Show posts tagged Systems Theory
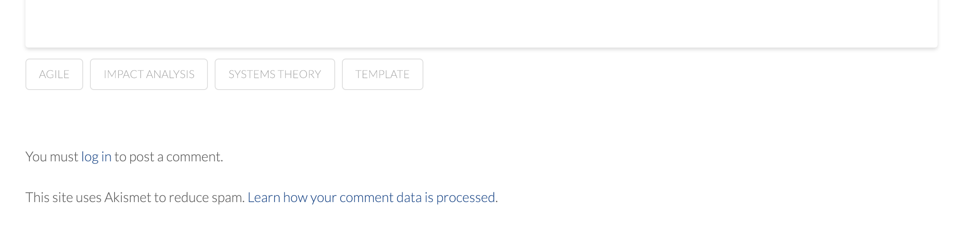980x242 pixels. pos(275,74)
